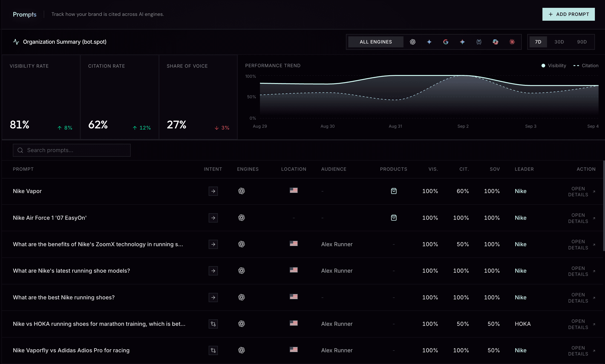Click the HOKA leader cell

coord(523,324)
